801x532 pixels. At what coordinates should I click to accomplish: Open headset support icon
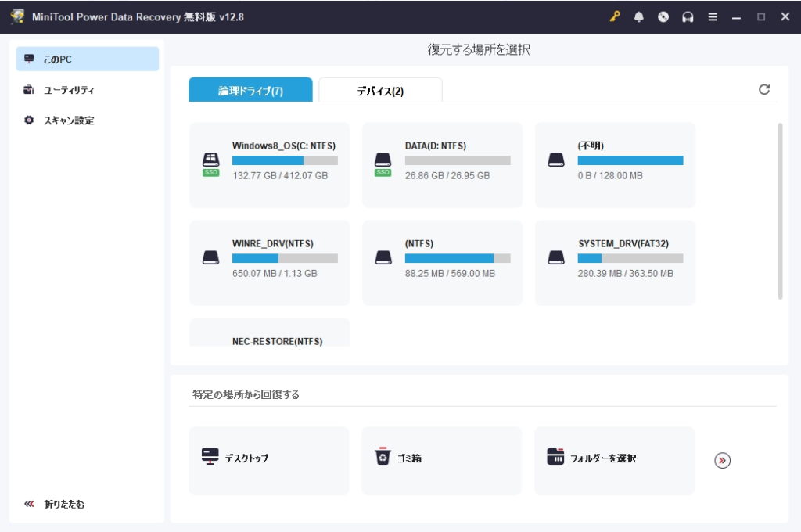point(688,17)
